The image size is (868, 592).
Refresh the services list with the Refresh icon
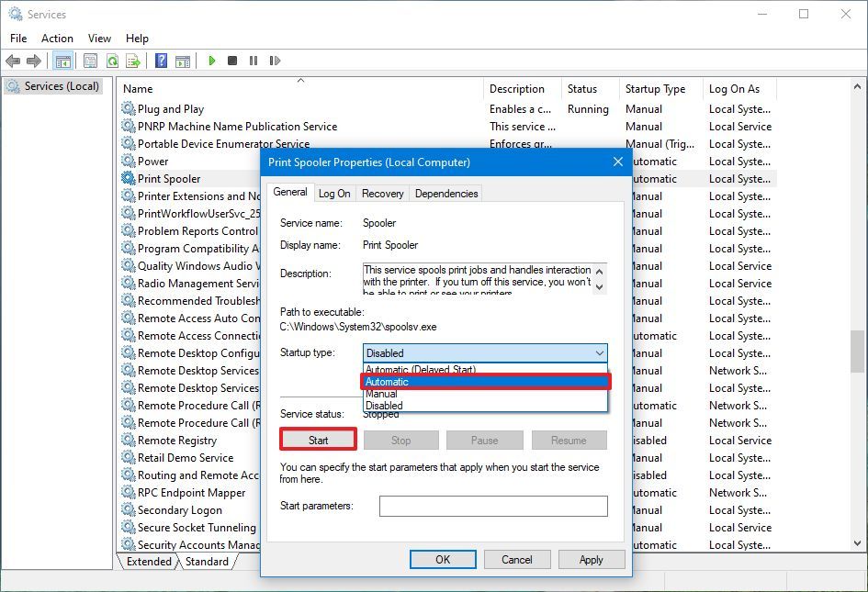point(111,61)
